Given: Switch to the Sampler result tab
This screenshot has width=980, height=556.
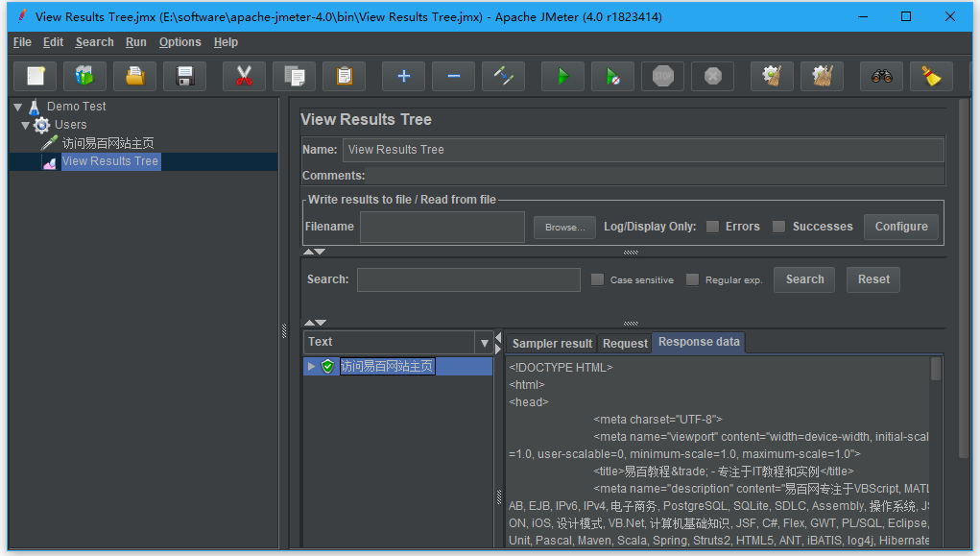Looking at the screenshot, I should [552, 343].
